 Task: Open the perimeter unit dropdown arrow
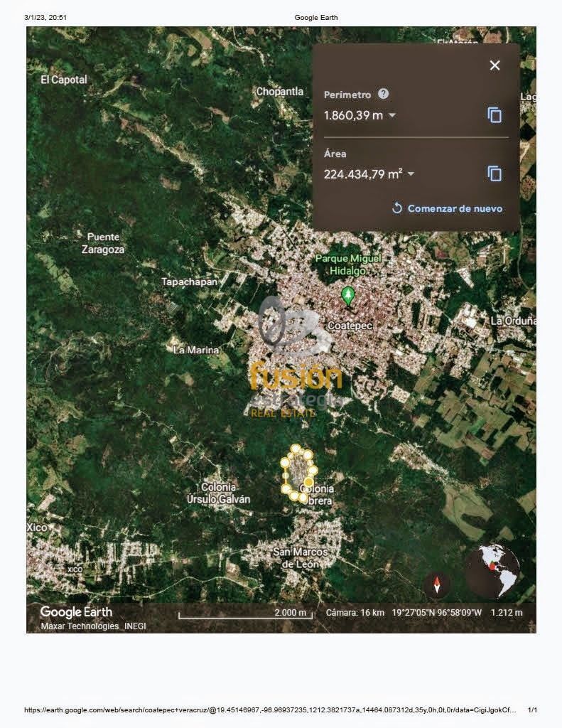392,115
